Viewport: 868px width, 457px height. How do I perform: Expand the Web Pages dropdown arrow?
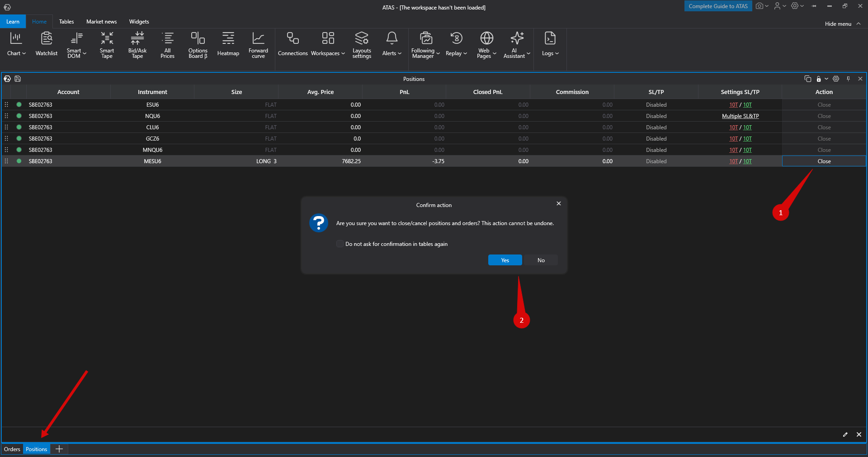495,53
